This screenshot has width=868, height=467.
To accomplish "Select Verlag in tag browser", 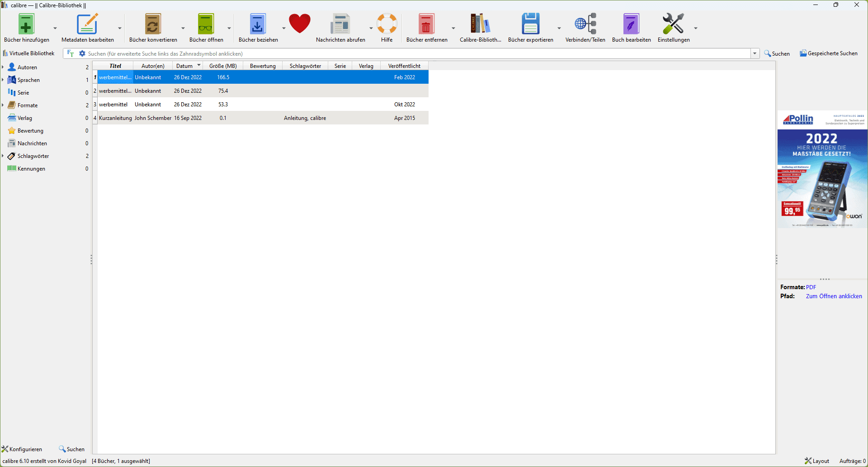I will [24, 118].
